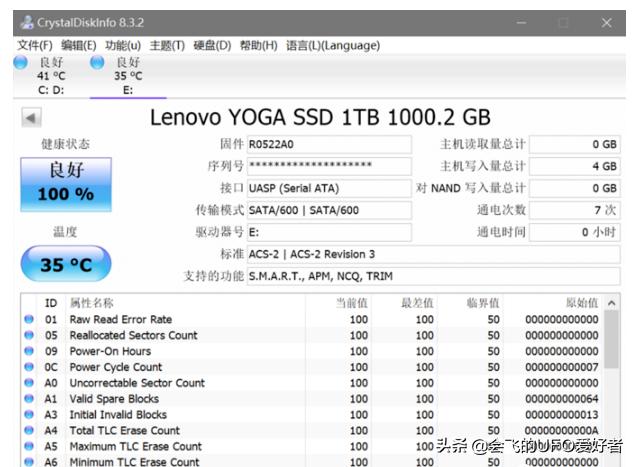Select the Raw Read Error Rate row
Image resolution: width=636 pixels, height=467 pixels.
tap(312, 319)
